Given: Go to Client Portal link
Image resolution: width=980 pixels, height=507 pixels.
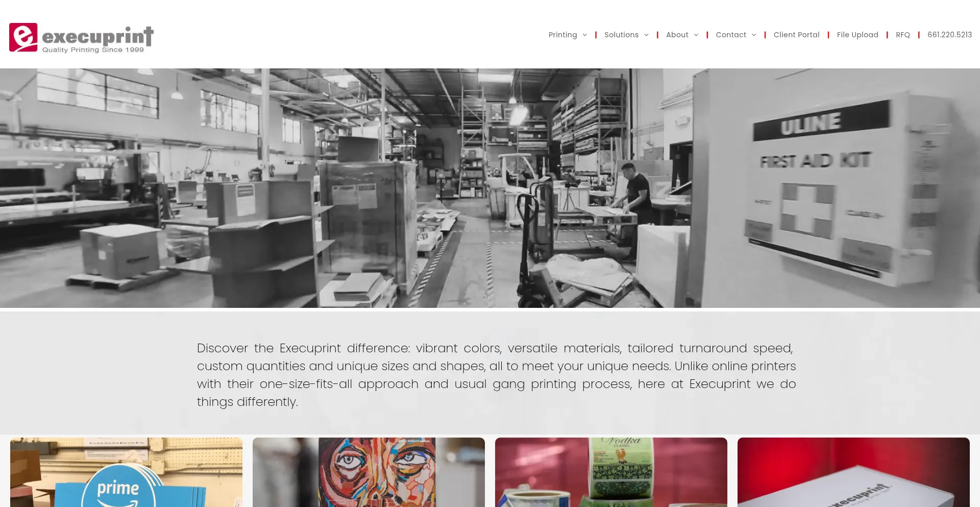Looking at the screenshot, I should 796,35.
